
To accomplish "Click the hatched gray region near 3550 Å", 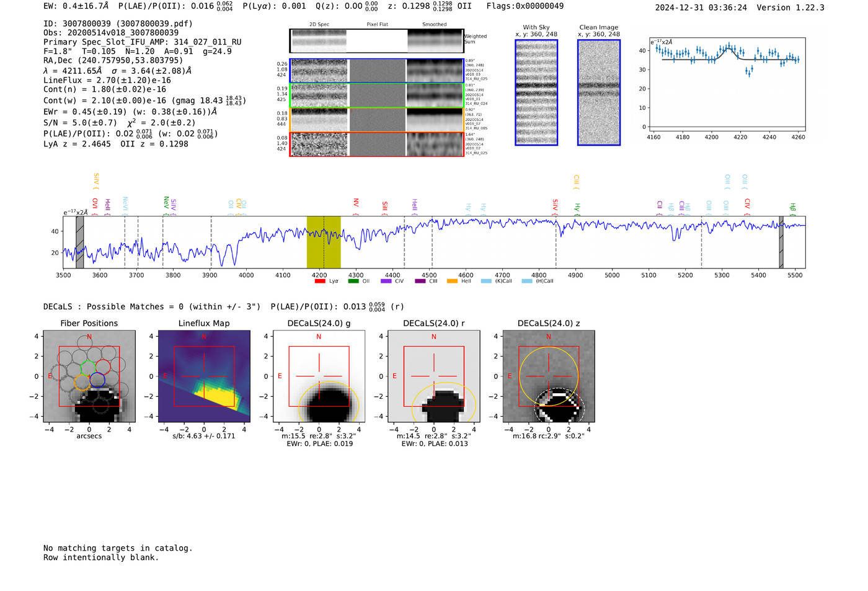I will point(80,242).
